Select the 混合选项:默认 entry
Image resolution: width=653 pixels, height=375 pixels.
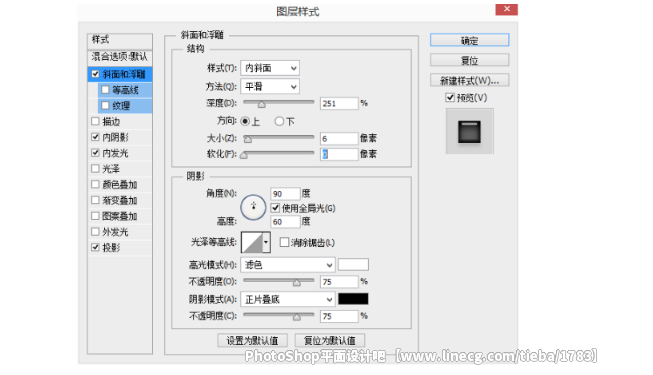click(120, 57)
